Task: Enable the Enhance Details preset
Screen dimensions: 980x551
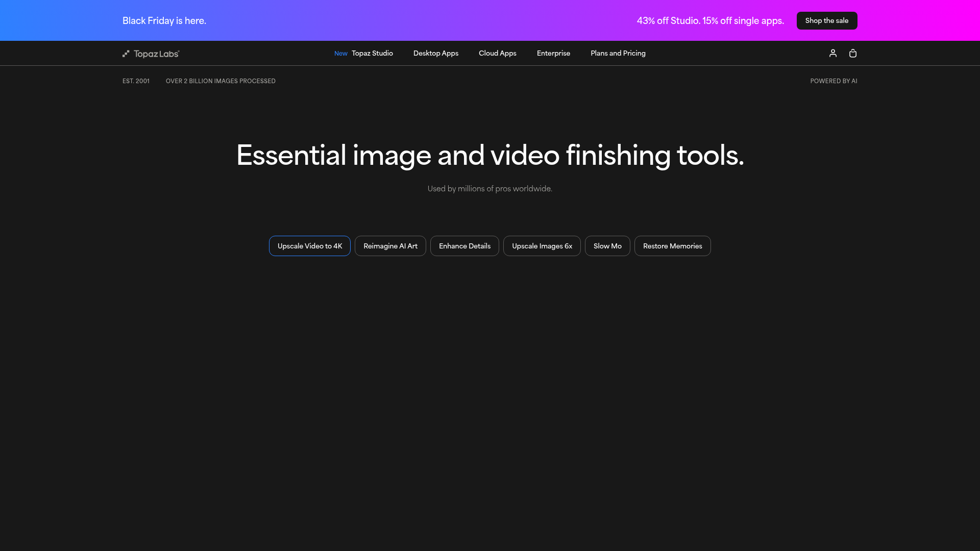Action: pos(464,245)
